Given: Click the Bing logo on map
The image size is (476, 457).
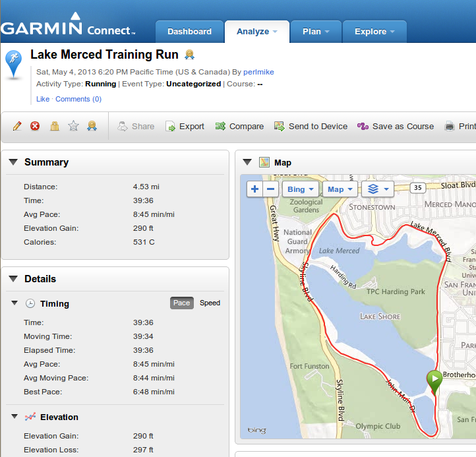Looking at the screenshot, I should [257, 430].
